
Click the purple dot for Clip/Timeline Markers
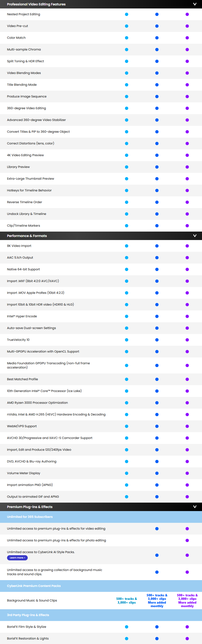point(187,226)
